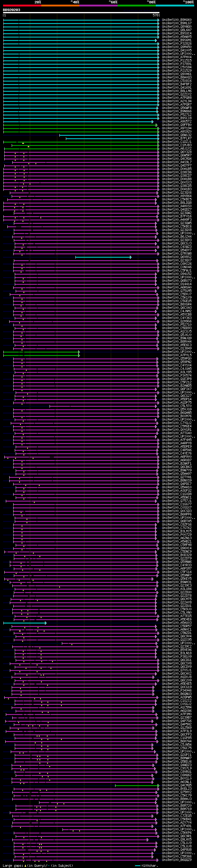Click hit label UniRef100_P34946

pyautogui.click(x=177, y=691)
